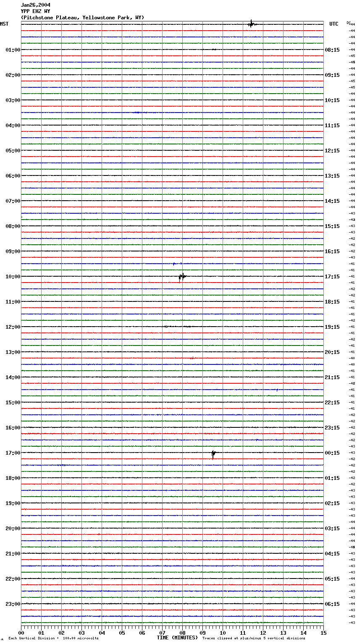Click the 13:15 UTC time label
The height and width of the screenshot is (644, 357).
coord(332,176)
